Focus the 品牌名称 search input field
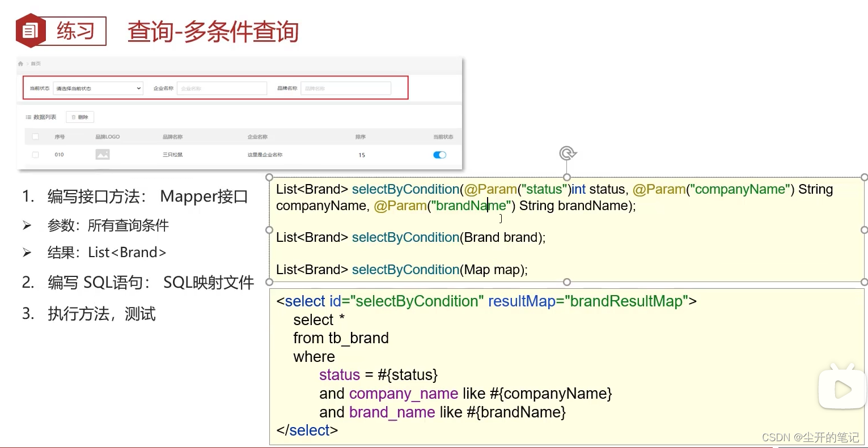The width and height of the screenshot is (868, 448). (x=346, y=88)
